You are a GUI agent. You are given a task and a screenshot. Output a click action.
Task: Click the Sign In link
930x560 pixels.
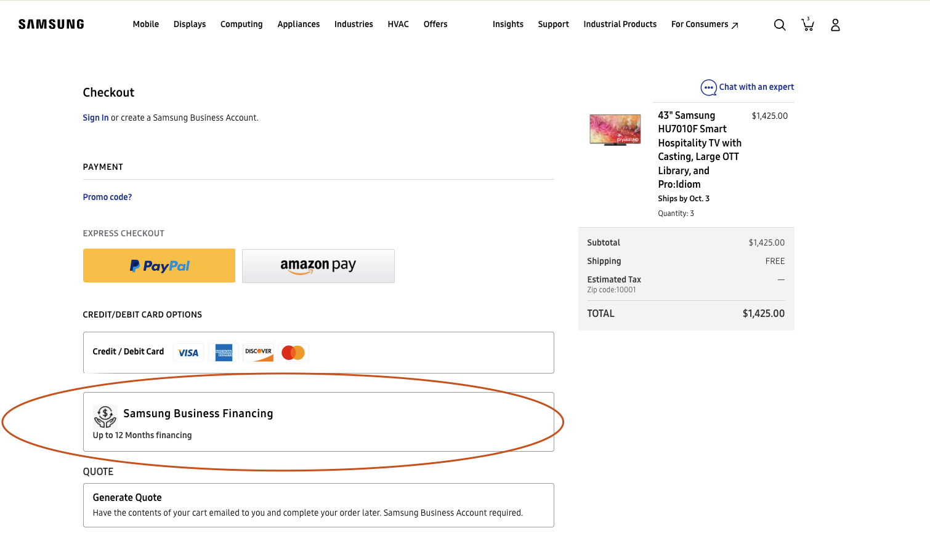click(x=95, y=118)
